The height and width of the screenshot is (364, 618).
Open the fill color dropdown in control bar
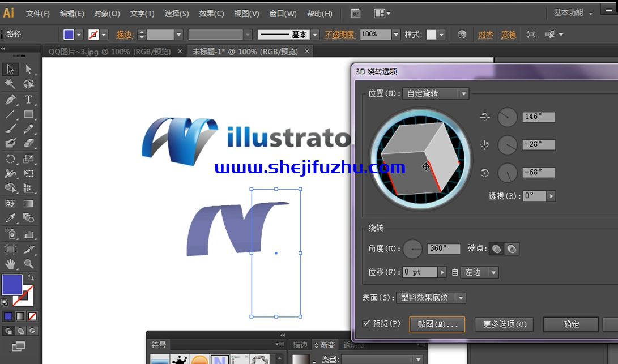[x=79, y=35]
